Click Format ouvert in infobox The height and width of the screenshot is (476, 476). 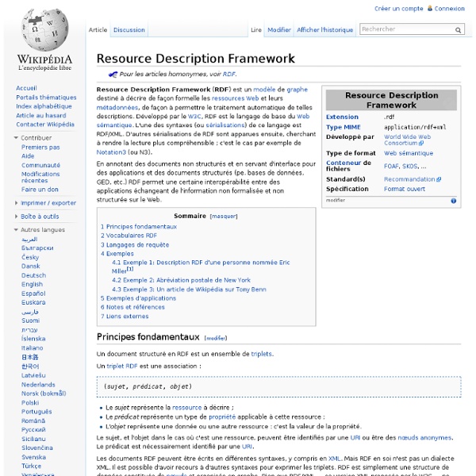click(x=405, y=189)
